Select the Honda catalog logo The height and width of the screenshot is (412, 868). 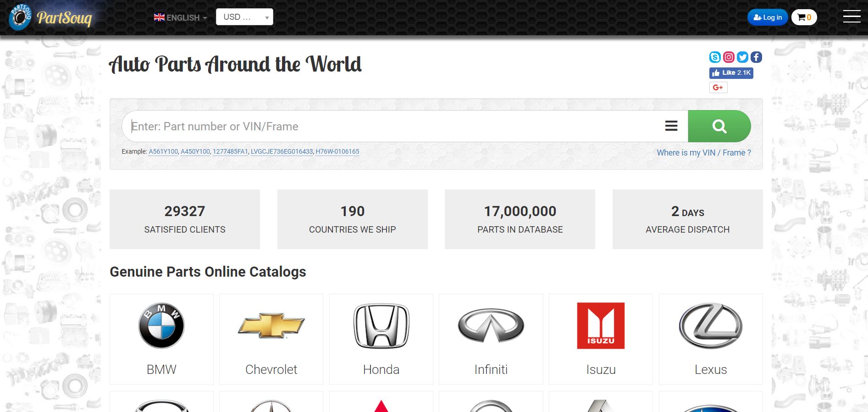[x=381, y=326]
